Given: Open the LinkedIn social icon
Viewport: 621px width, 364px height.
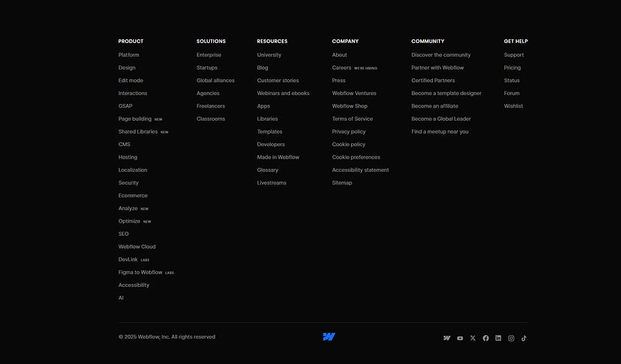Looking at the screenshot, I should (498, 338).
